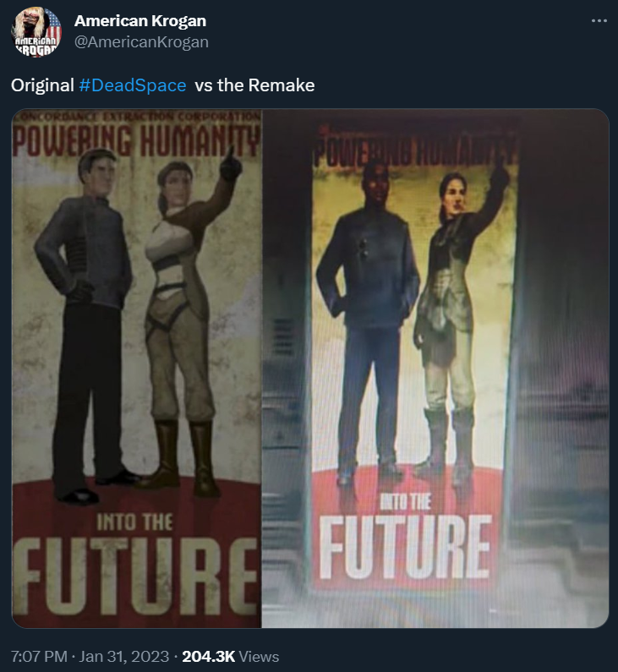Click the 7:07 PM timestamp

(39, 657)
